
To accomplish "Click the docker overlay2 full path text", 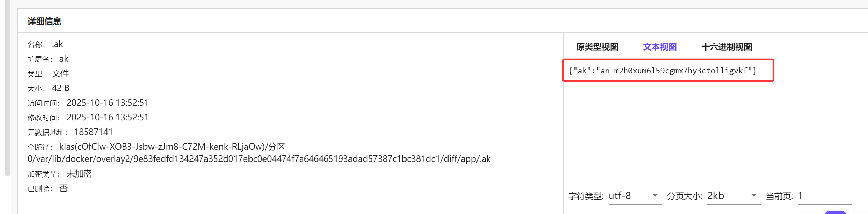I will tap(259, 159).
